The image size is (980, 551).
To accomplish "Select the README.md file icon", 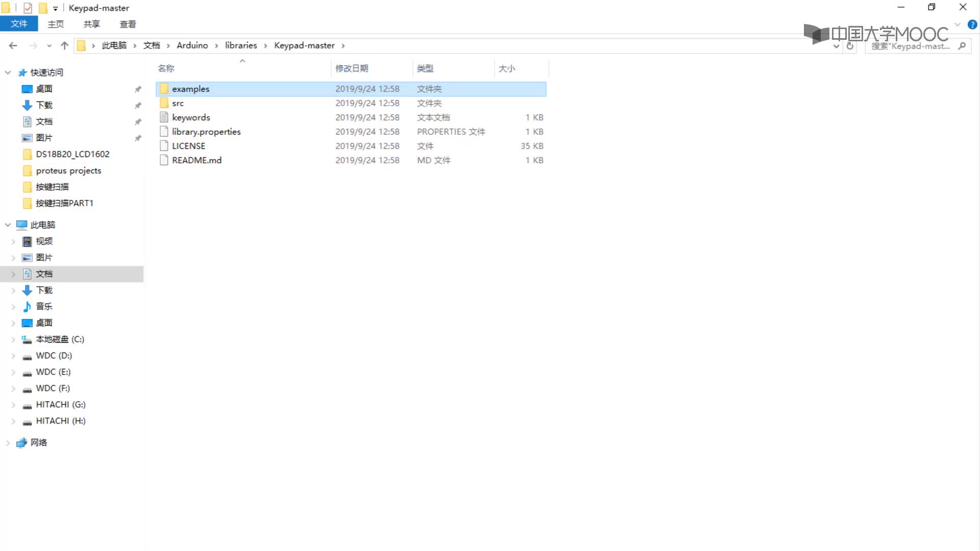I will (164, 160).
